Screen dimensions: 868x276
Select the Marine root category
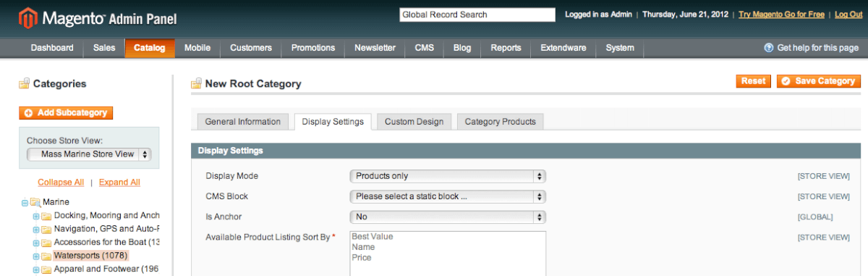(x=56, y=202)
